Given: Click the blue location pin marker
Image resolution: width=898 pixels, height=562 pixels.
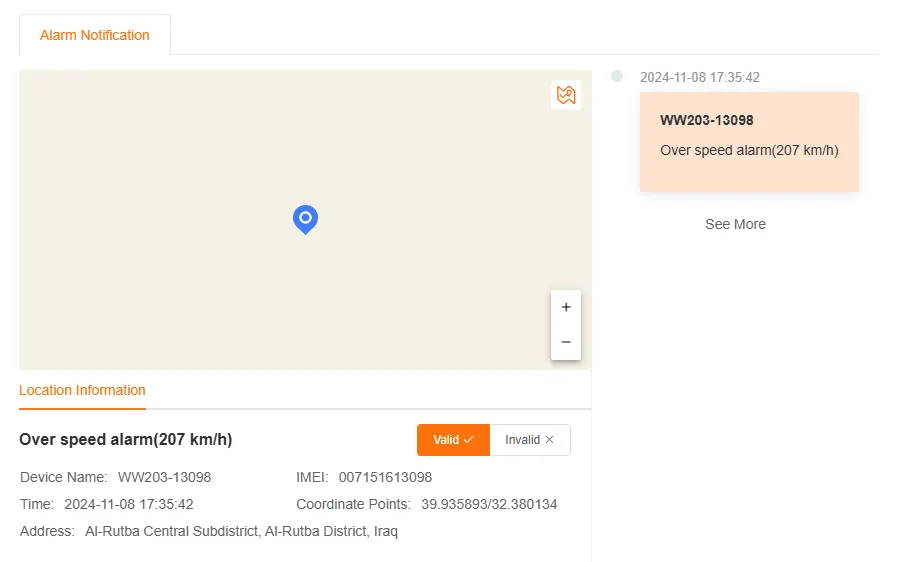Looking at the screenshot, I should click(305, 218).
